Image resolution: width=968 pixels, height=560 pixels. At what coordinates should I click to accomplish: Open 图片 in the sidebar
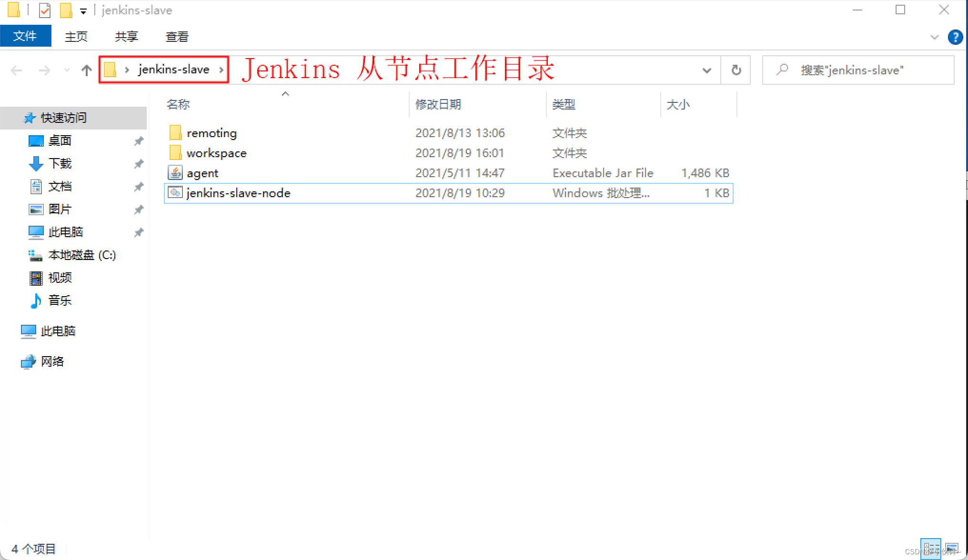[60, 209]
